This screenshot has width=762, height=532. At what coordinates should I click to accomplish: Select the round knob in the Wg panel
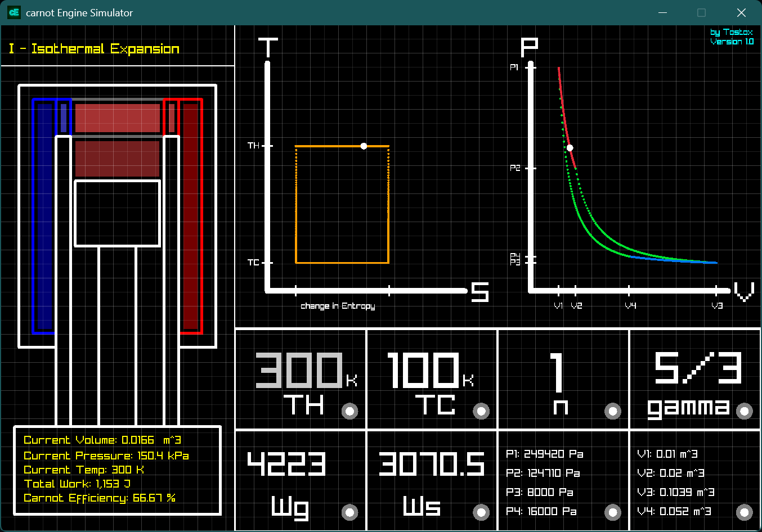click(349, 512)
